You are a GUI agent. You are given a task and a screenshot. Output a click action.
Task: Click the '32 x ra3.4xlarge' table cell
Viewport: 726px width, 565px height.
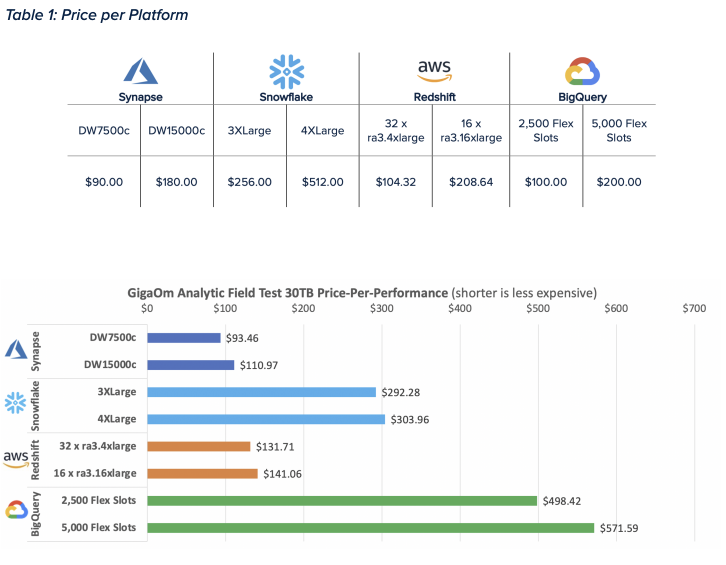(395, 131)
